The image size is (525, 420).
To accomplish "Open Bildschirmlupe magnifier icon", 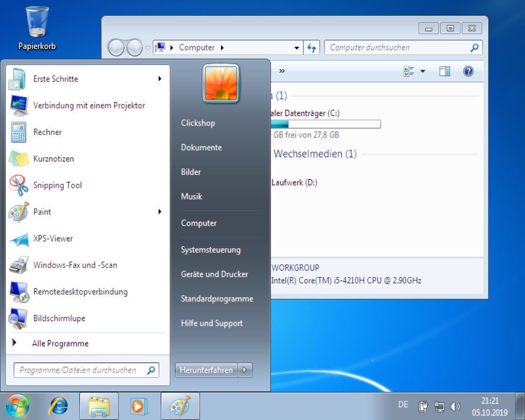I will click(x=18, y=319).
